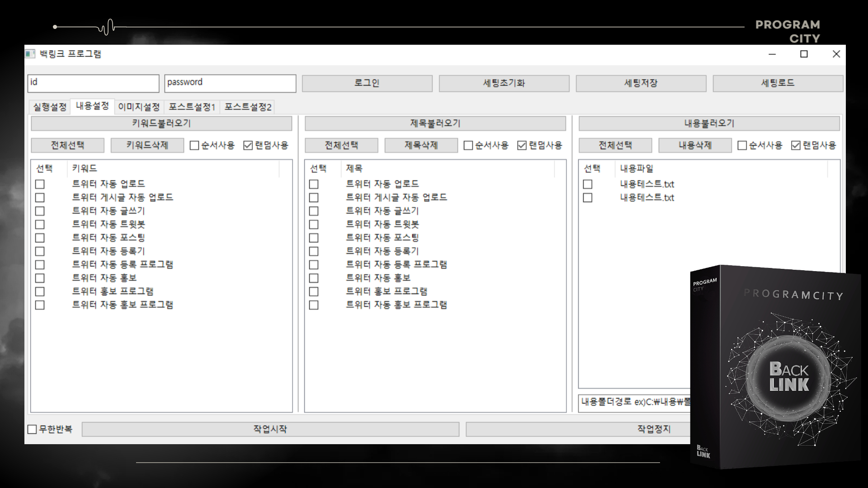The height and width of the screenshot is (488, 868).
Task: Click the 세팅초기화 button
Action: click(x=504, y=83)
